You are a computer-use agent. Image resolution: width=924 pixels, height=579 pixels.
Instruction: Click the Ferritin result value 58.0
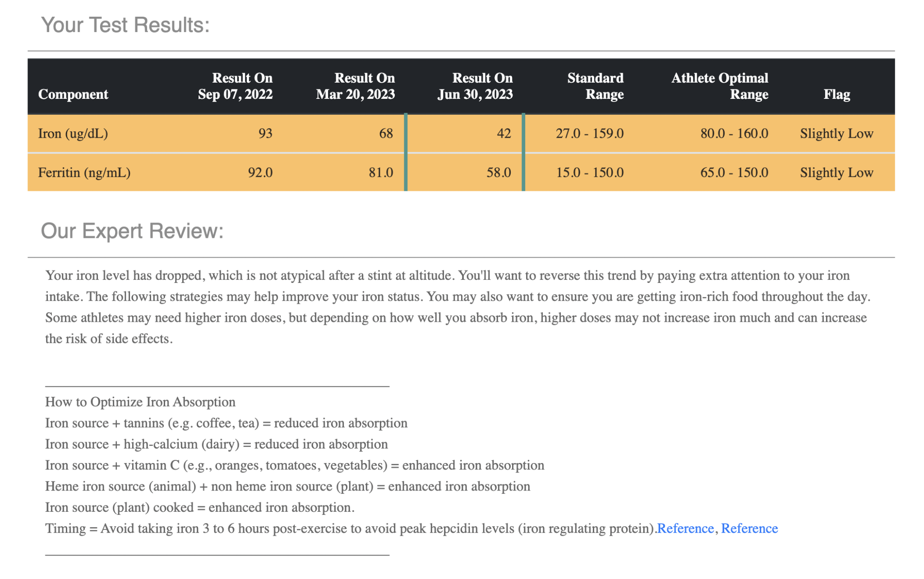pos(499,173)
